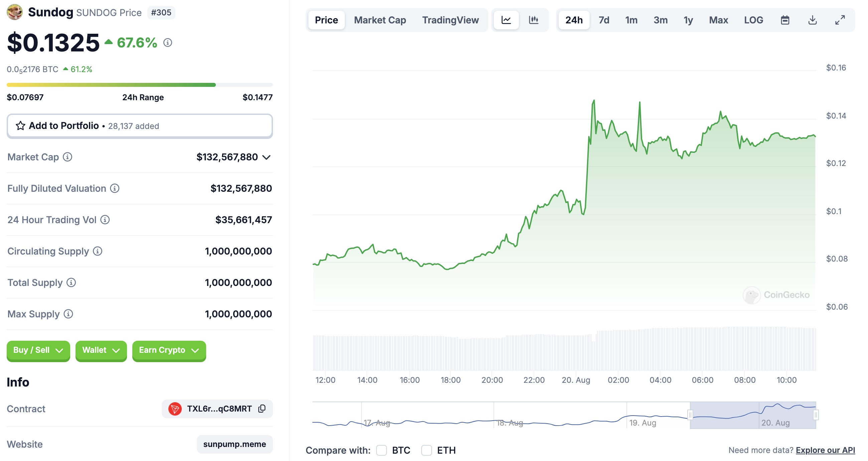Click the $35,661,457 trading volume value
This screenshot has width=868, height=461.
(x=244, y=220)
